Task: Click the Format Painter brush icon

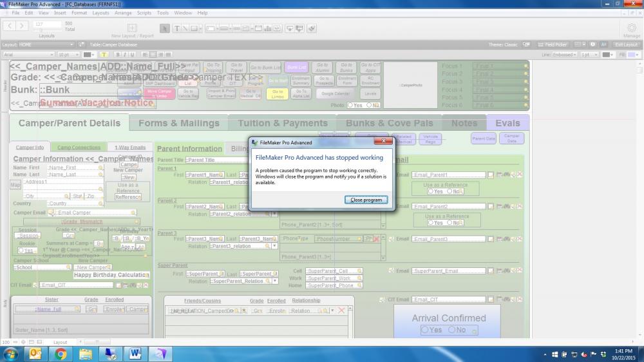Action: [x=312, y=28]
